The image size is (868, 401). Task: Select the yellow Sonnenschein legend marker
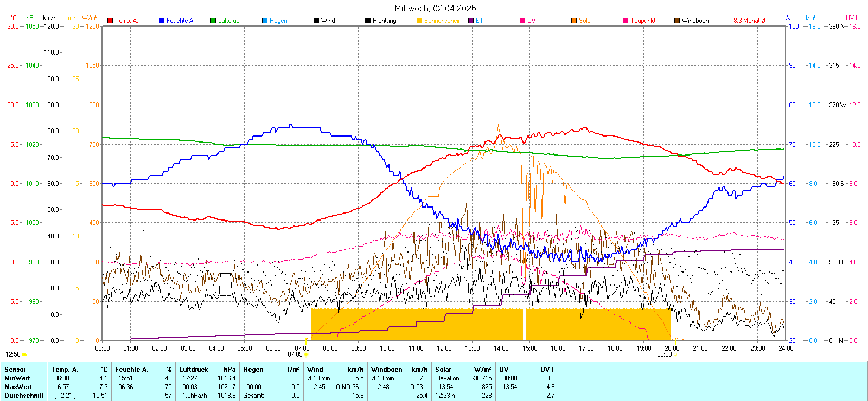pos(419,21)
